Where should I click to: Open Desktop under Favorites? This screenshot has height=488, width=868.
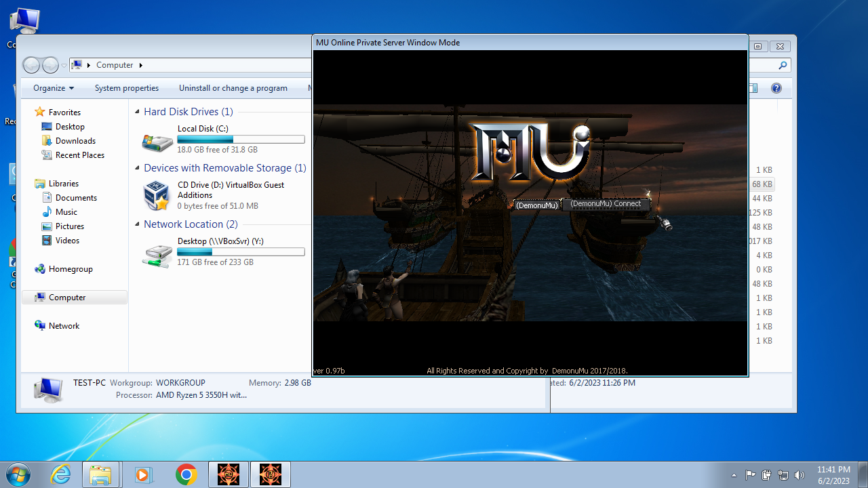(70, 127)
